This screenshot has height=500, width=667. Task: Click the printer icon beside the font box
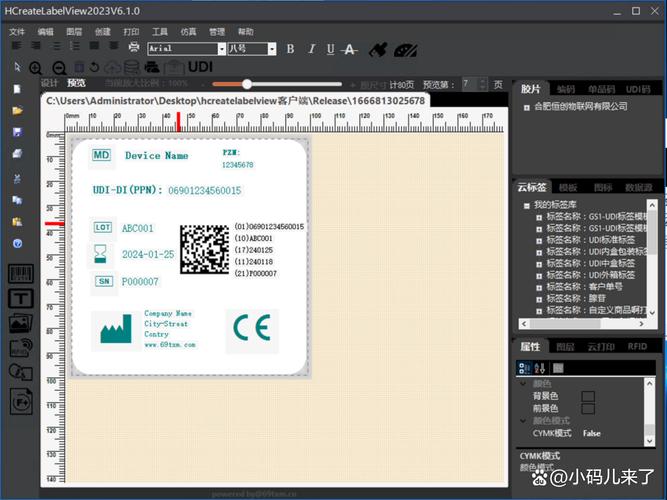click(x=134, y=47)
